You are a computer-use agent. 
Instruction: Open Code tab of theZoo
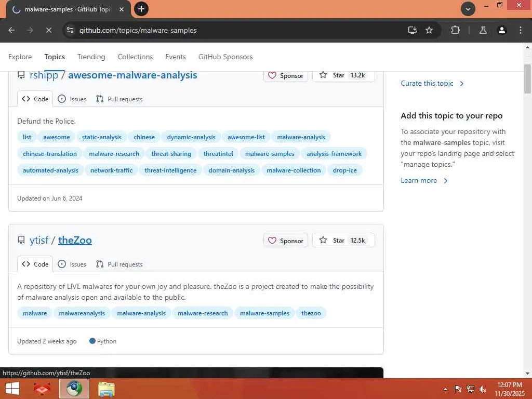tap(35, 264)
